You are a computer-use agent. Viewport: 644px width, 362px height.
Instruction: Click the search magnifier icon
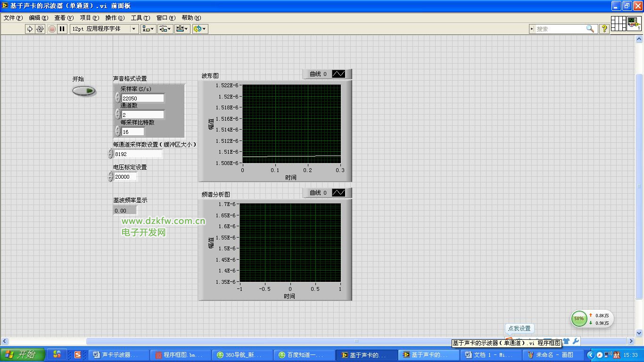590,29
